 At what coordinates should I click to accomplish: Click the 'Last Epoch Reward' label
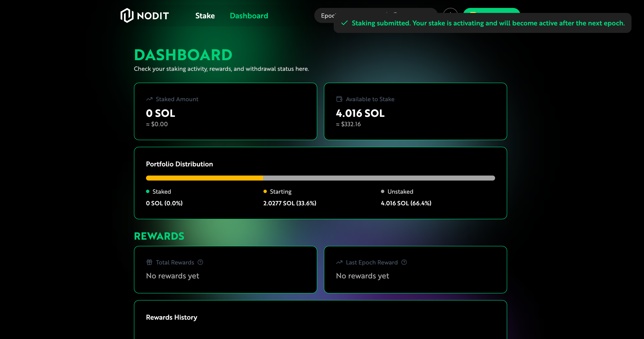tap(372, 262)
